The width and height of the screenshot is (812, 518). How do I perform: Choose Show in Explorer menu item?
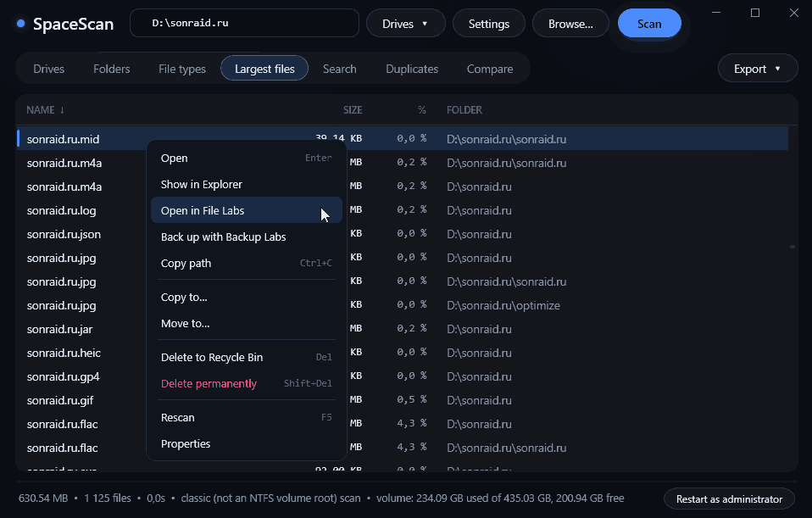pyautogui.click(x=247, y=185)
